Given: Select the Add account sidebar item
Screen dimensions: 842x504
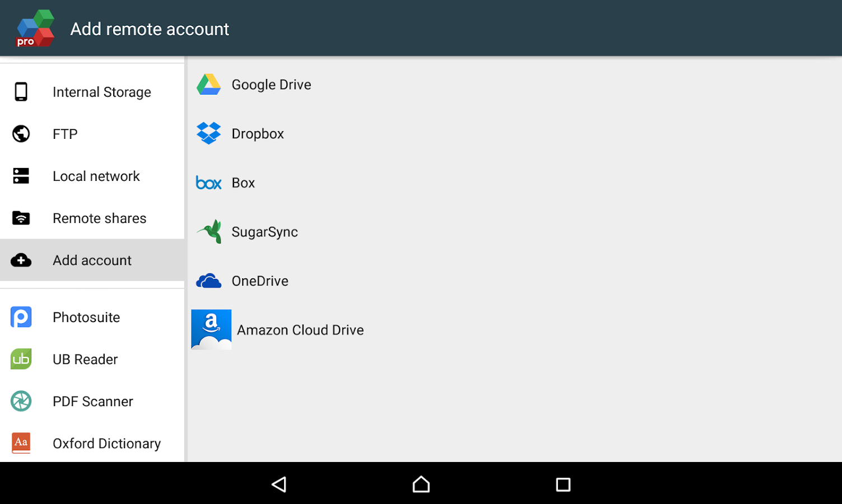Looking at the screenshot, I should [92, 260].
